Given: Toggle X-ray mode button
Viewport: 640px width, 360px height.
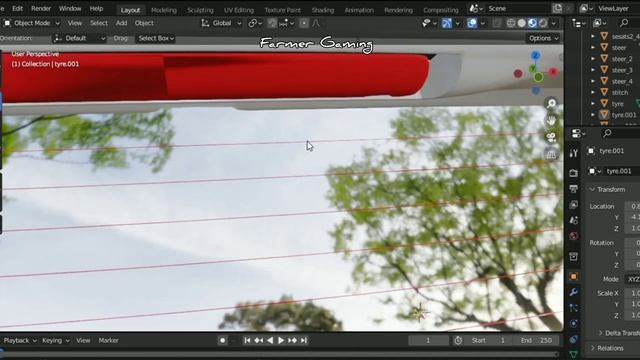Looking at the screenshot, I should pyautogui.click(x=496, y=23).
